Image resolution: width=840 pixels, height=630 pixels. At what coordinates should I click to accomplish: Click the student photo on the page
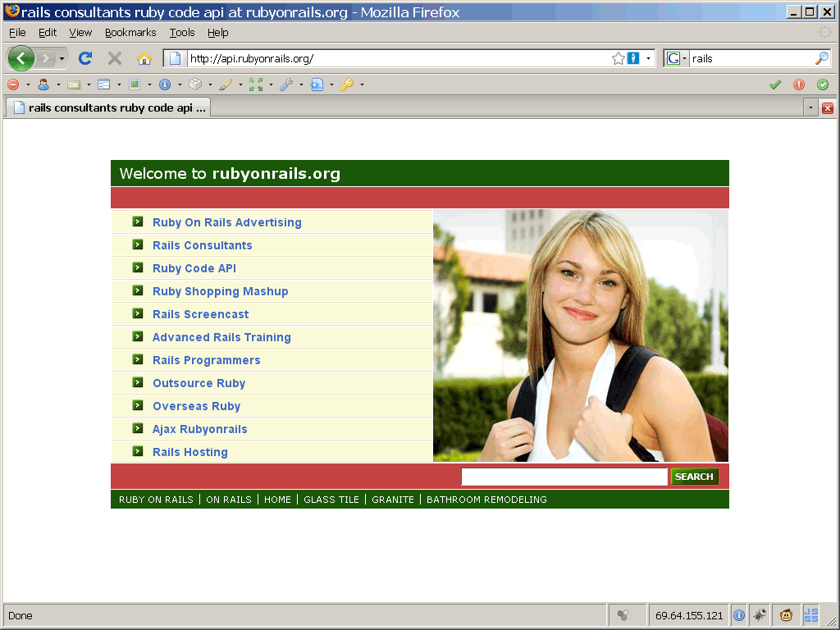581,336
